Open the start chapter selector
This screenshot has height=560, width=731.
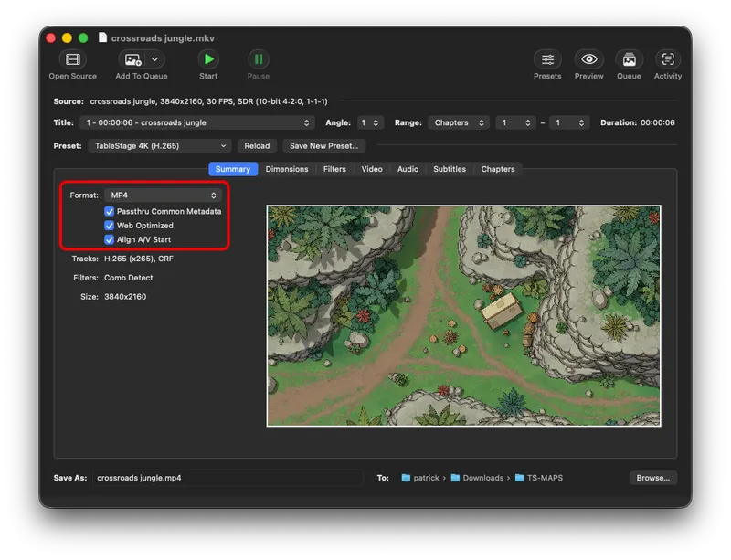515,122
